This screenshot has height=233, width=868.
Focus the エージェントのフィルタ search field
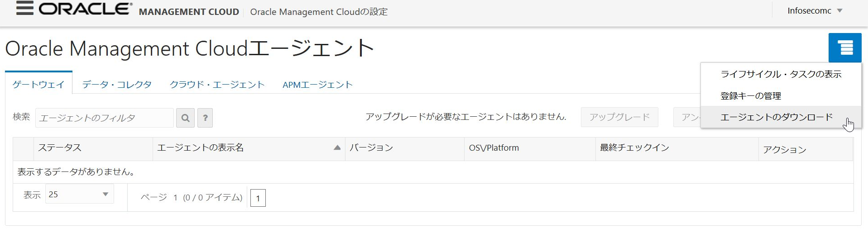[105, 118]
